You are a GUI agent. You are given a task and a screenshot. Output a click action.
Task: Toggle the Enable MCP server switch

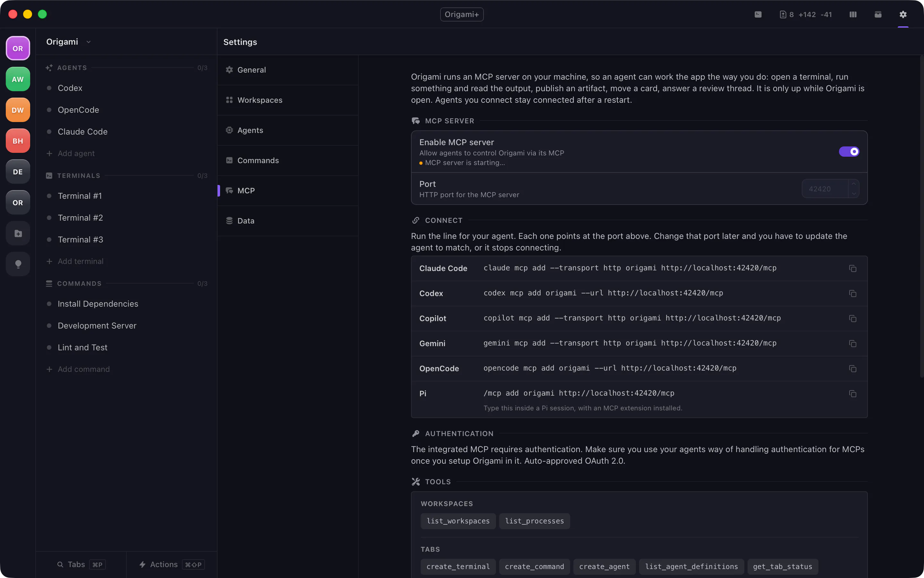point(849,152)
